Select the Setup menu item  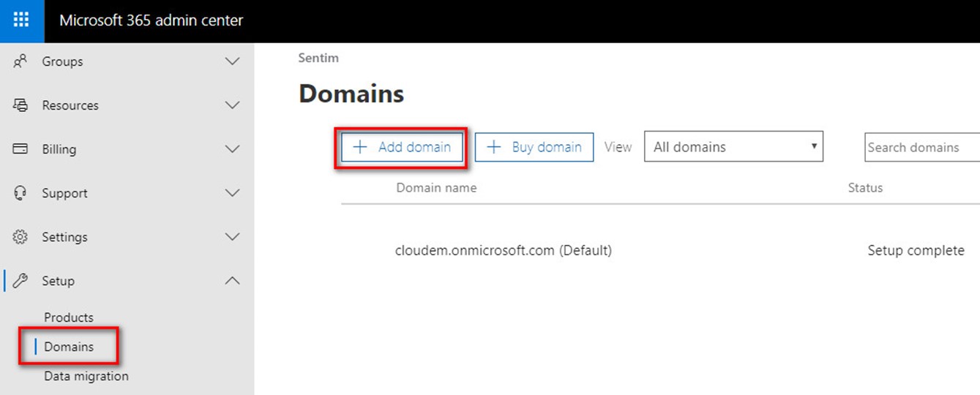(127, 281)
